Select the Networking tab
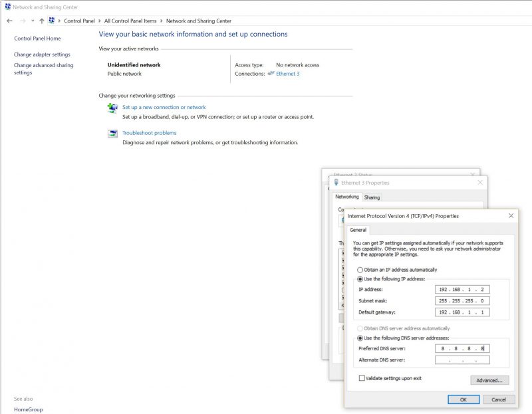Image resolution: width=532 pixels, height=414 pixels. tap(346, 197)
